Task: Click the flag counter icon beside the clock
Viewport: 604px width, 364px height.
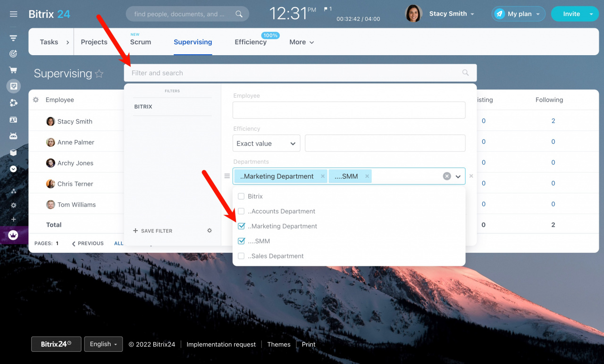Action: click(327, 9)
